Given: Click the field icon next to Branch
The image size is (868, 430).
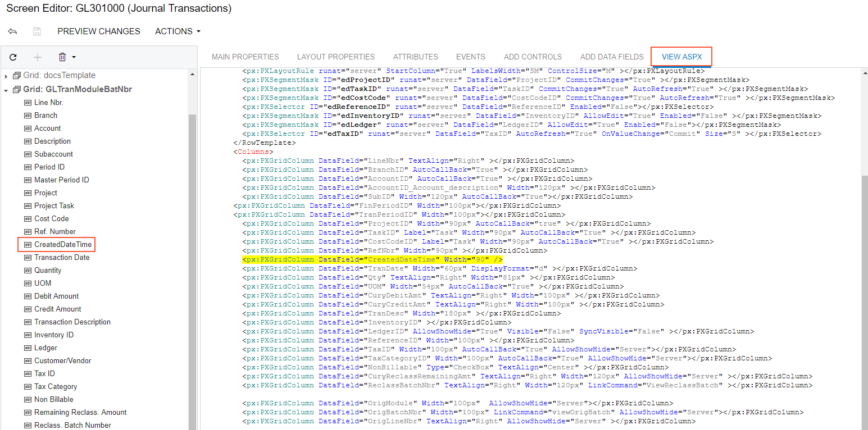Looking at the screenshot, I should (28, 116).
